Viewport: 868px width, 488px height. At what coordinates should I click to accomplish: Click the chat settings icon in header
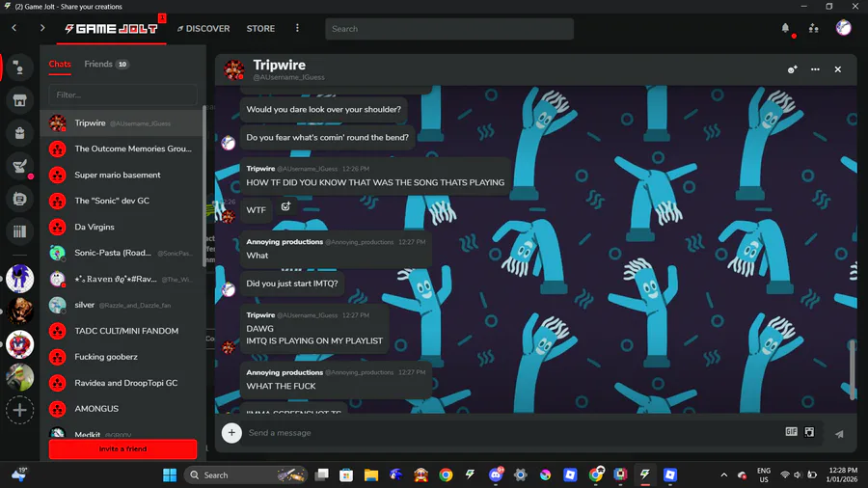click(x=792, y=69)
